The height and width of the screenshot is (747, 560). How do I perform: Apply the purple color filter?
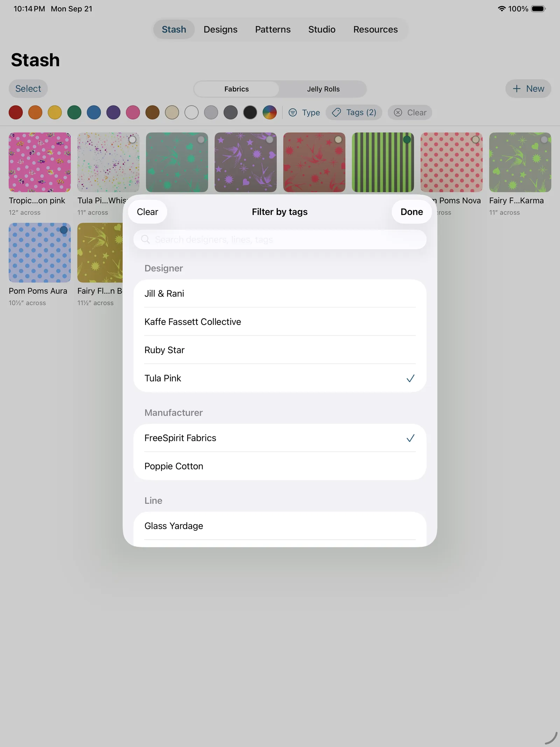point(113,112)
